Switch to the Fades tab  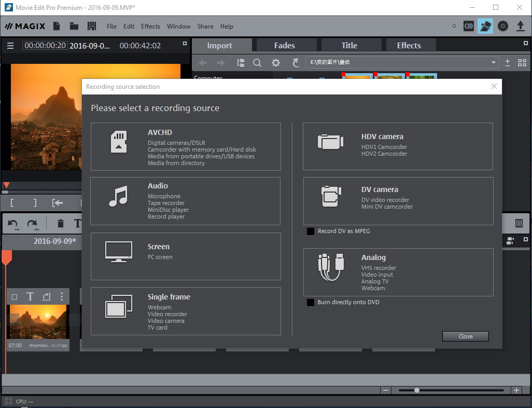point(286,46)
